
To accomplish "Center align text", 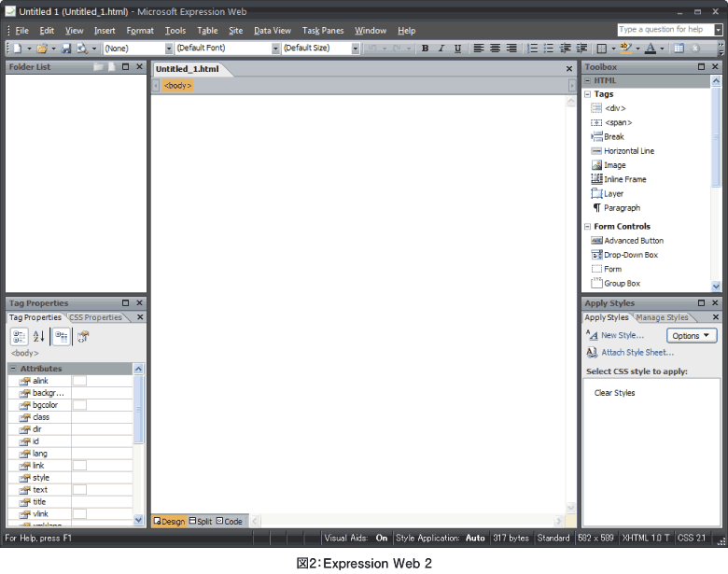I will point(495,48).
